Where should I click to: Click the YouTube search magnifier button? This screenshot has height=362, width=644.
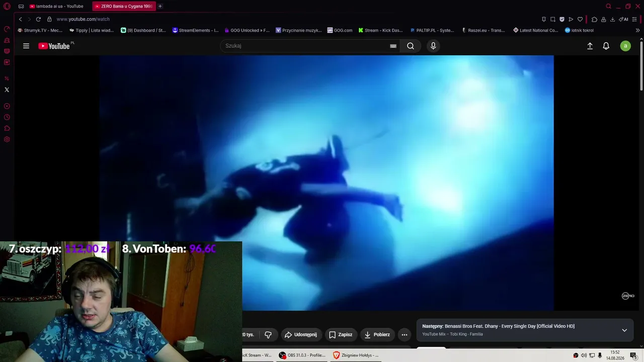(x=411, y=46)
